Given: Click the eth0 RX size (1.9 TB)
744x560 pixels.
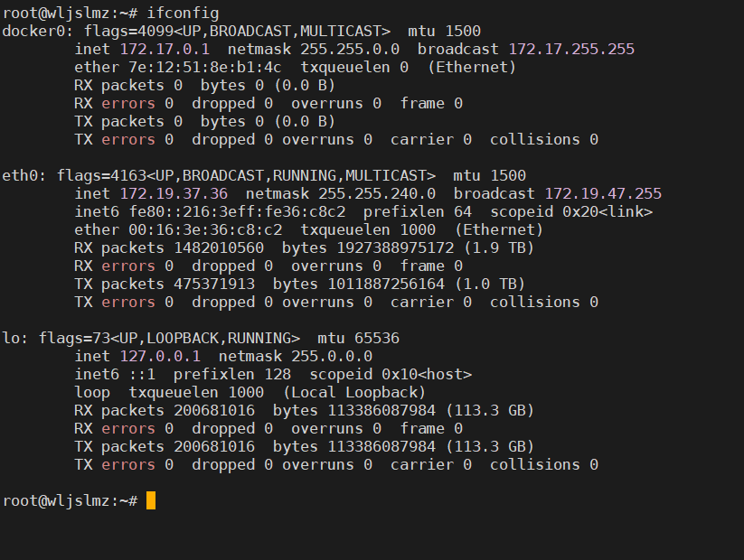Looking at the screenshot, I should click(494, 247).
